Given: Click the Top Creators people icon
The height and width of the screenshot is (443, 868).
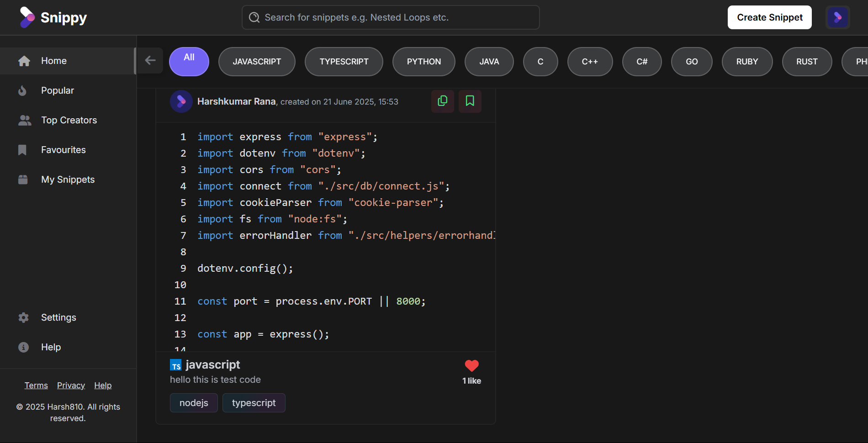Looking at the screenshot, I should pos(25,120).
